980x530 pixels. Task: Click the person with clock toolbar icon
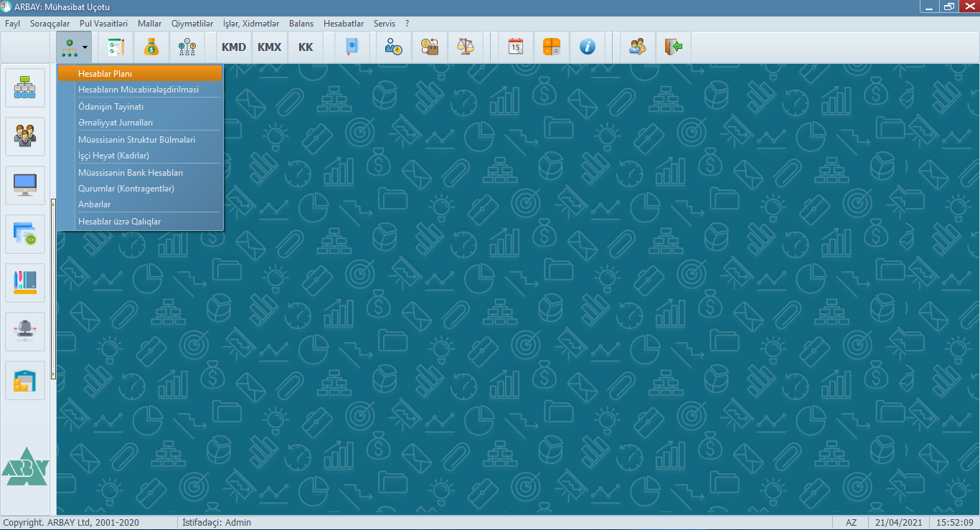pyautogui.click(x=394, y=47)
